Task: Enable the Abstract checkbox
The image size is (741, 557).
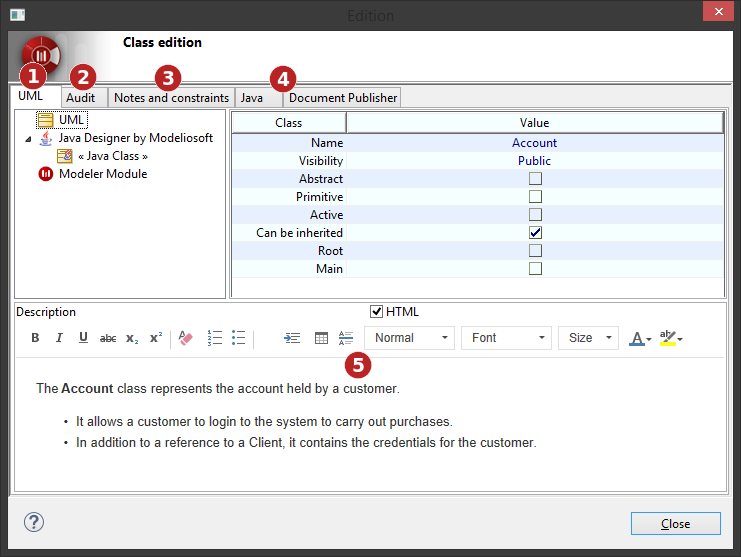Action: (536, 179)
